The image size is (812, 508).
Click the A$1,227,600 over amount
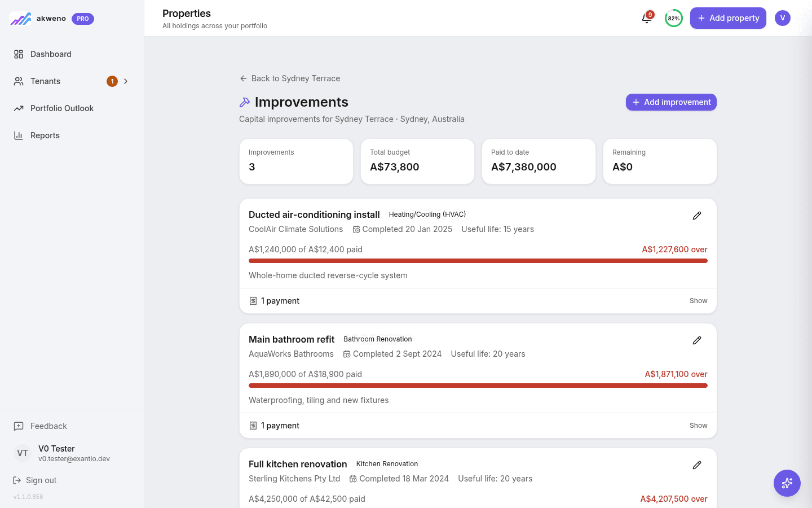click(674, 249)
